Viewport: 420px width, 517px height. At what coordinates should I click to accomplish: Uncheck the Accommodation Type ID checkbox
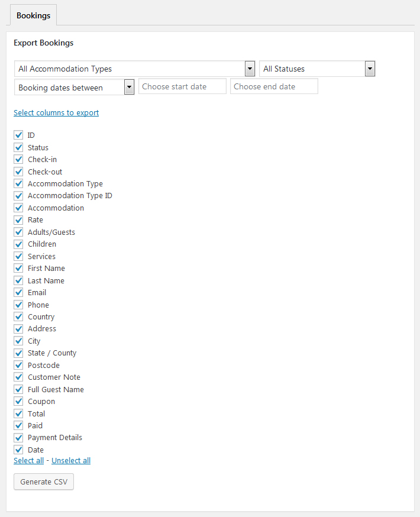(x=18, y=196)
